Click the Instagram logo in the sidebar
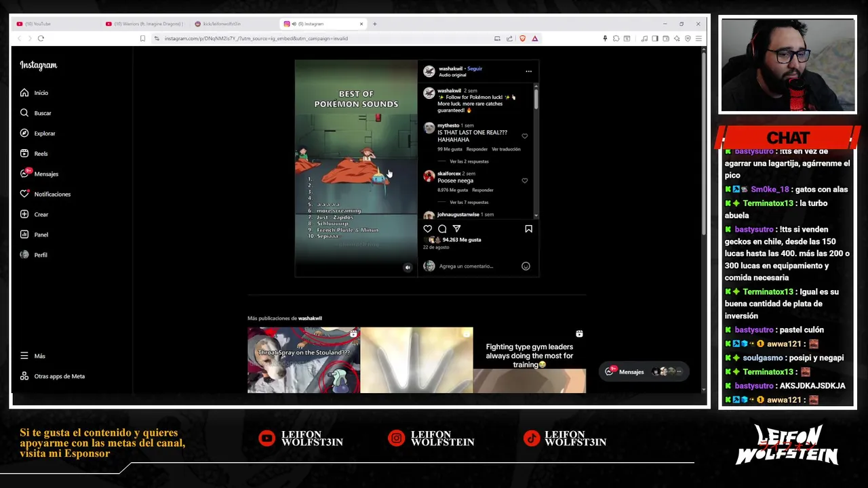 (38, 65)
